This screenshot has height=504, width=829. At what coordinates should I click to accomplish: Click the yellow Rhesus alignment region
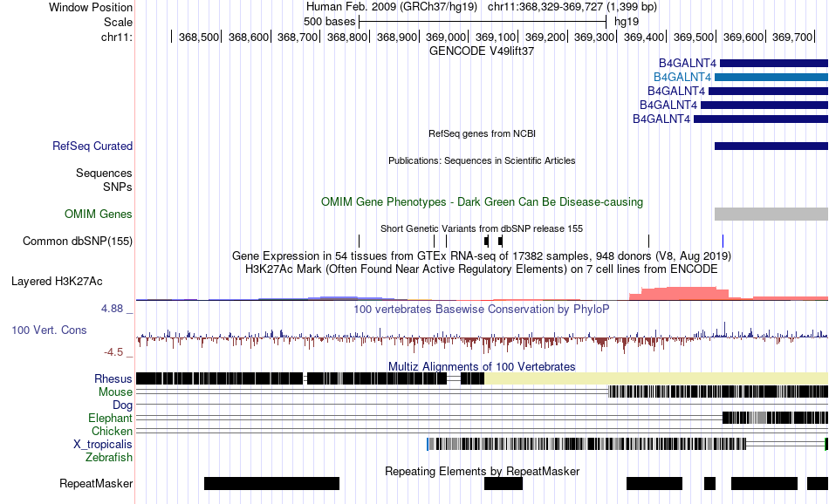pyautogui.click(x=656, y=378)
